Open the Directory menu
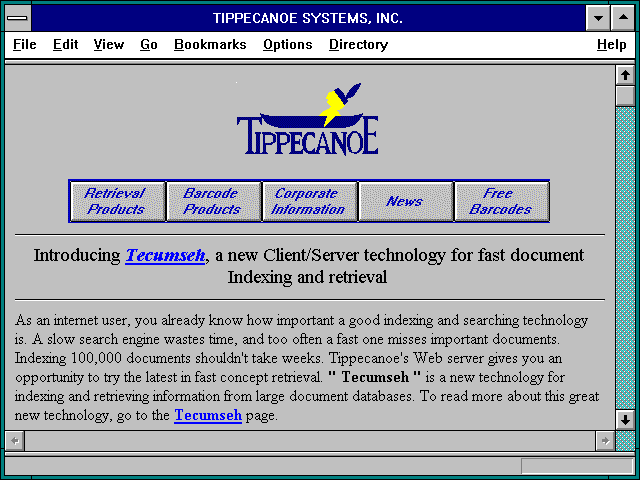 358,44
